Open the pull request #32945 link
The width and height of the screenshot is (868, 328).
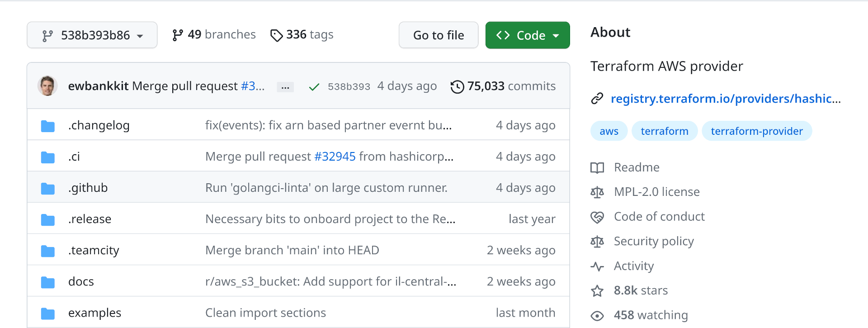335,157
